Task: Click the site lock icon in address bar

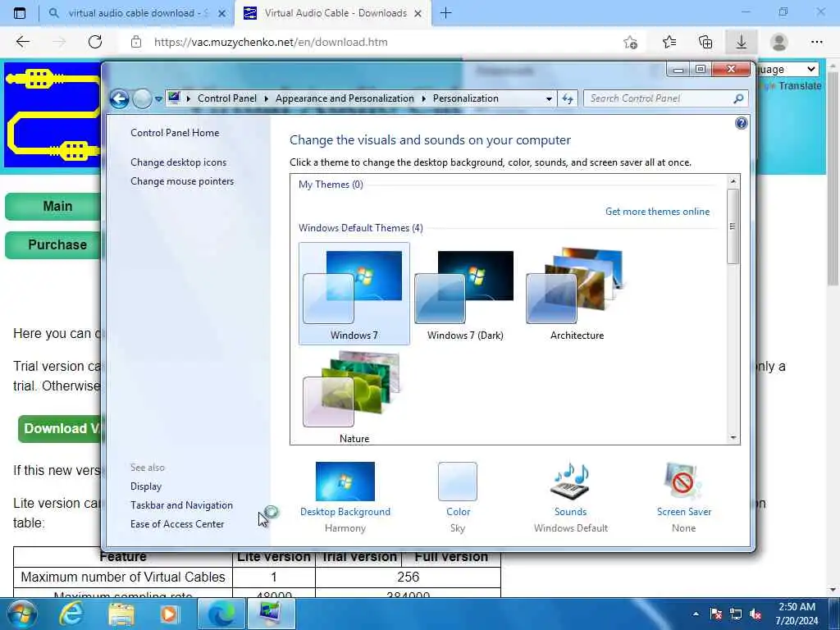Action: click(x=136, y=42)
